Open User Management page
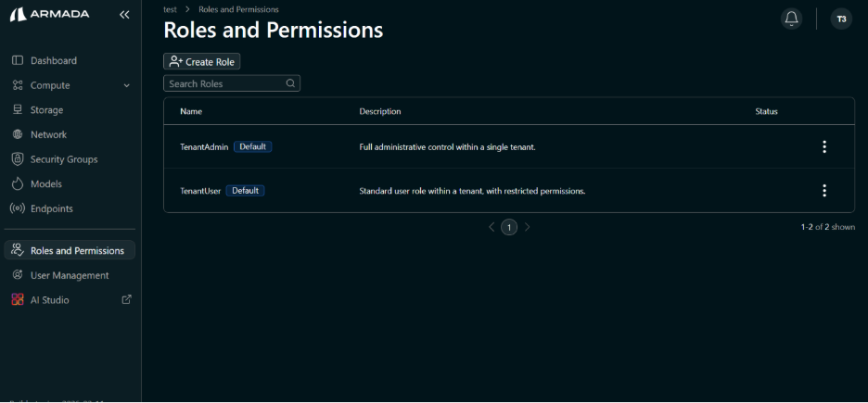868x403 pixels. coord(69,275)
